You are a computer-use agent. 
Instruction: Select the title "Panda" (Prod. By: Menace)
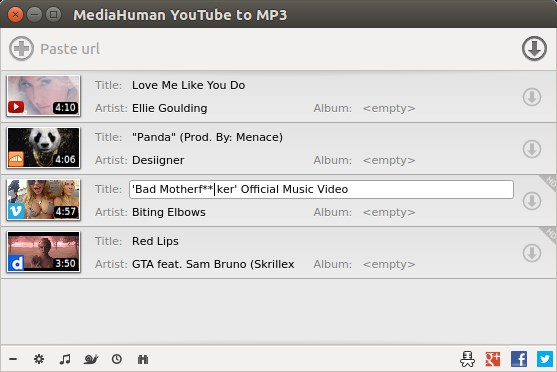[207, 137]
